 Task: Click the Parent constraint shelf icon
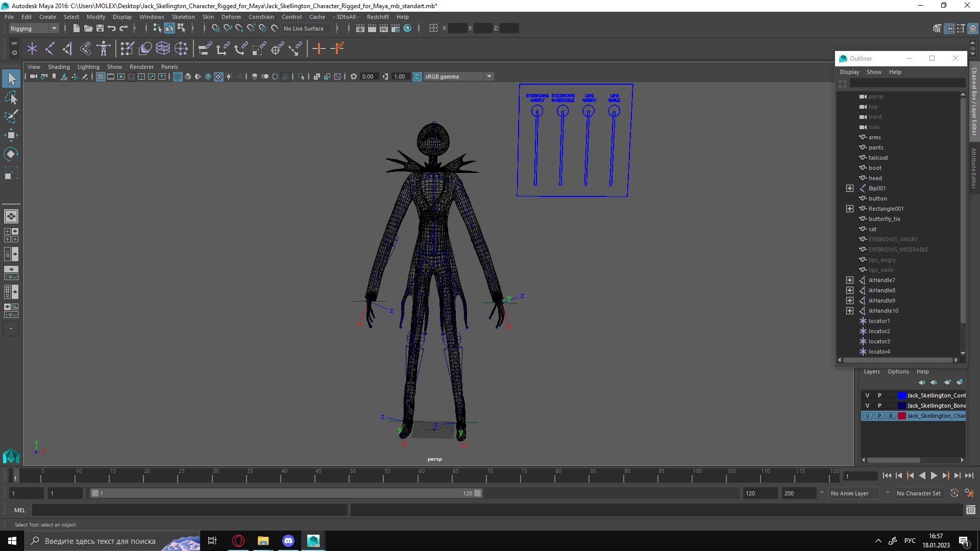(205, 49)
